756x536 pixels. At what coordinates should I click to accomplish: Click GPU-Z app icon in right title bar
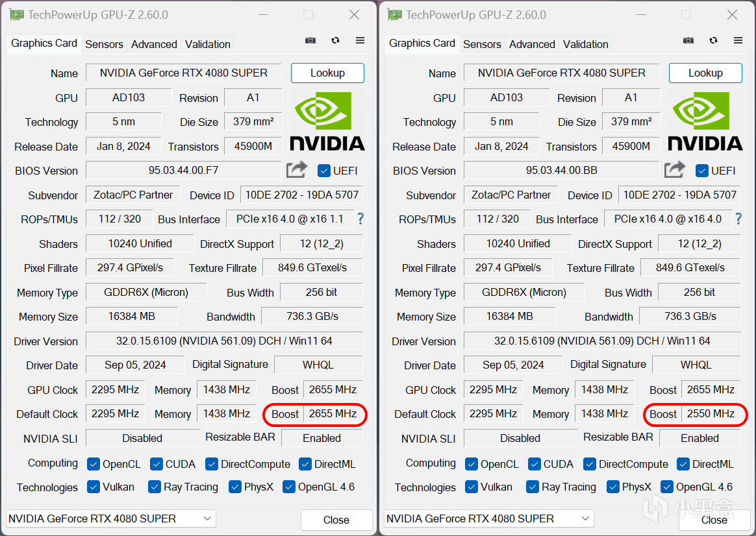[394, 15]
